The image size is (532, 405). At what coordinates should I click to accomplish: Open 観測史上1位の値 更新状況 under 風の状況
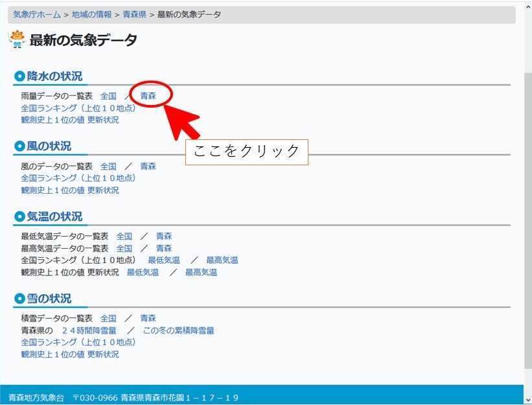click(70, 190)
